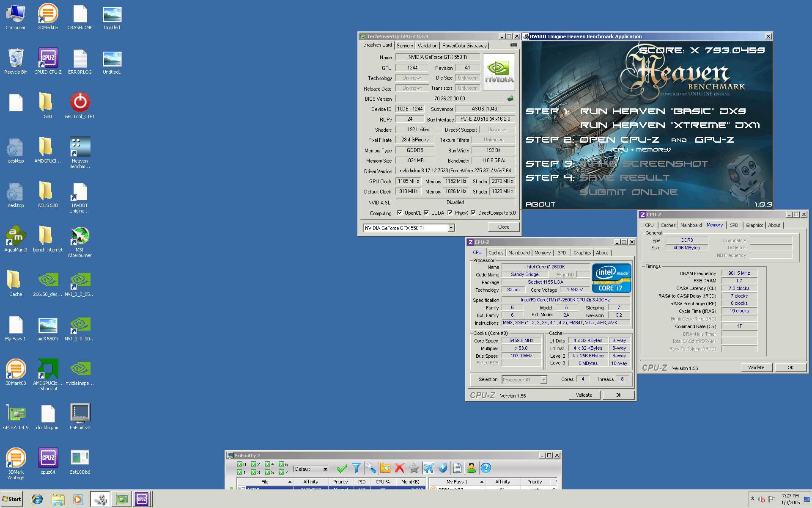Toggle the CUDA checkbox in GPU-Z

[426, 213]
